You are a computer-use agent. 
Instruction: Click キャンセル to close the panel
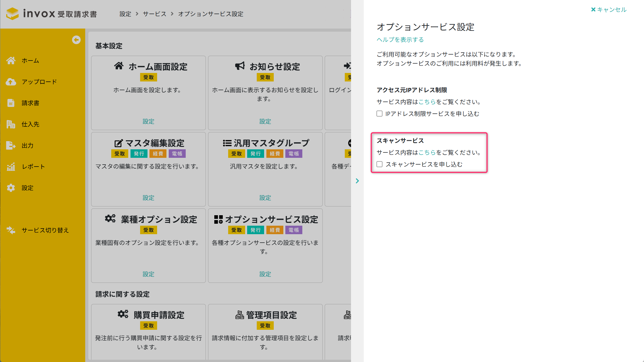pos(609,10)
